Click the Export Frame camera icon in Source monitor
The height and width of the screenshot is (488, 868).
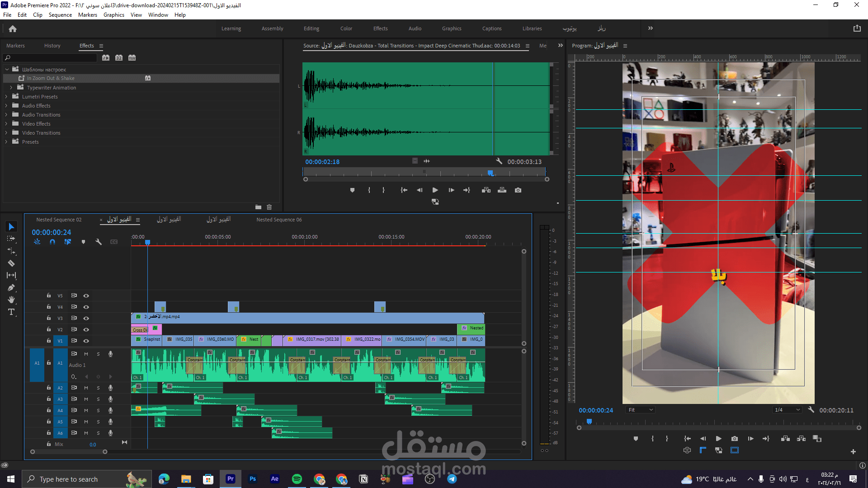(x=518, y=190)
